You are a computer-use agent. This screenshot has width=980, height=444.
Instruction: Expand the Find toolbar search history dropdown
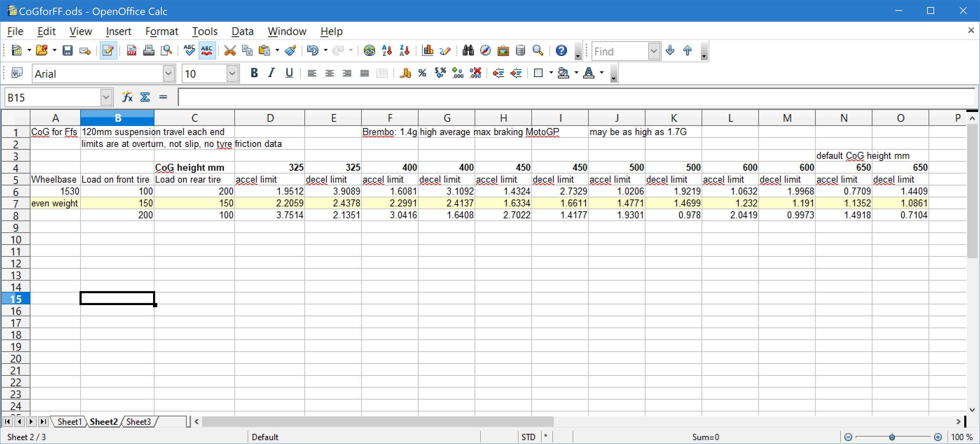(654, 51)
